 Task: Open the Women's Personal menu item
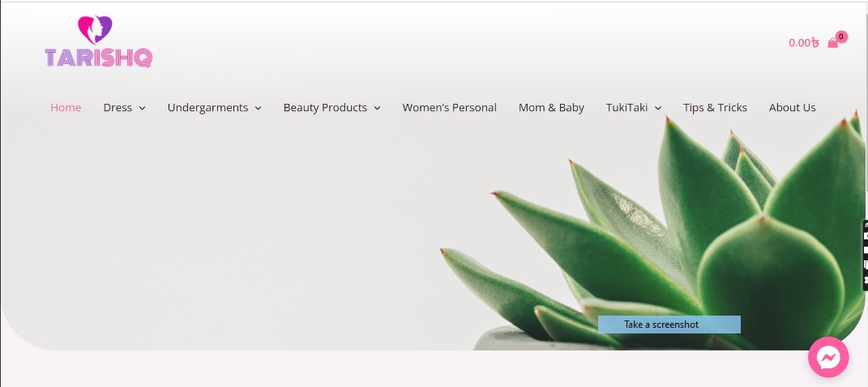[450, 108]
